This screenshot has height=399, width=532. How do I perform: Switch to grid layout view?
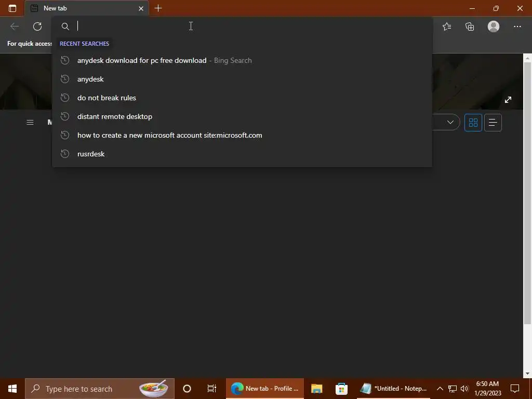pyautogui.click(x=473, y=123)
